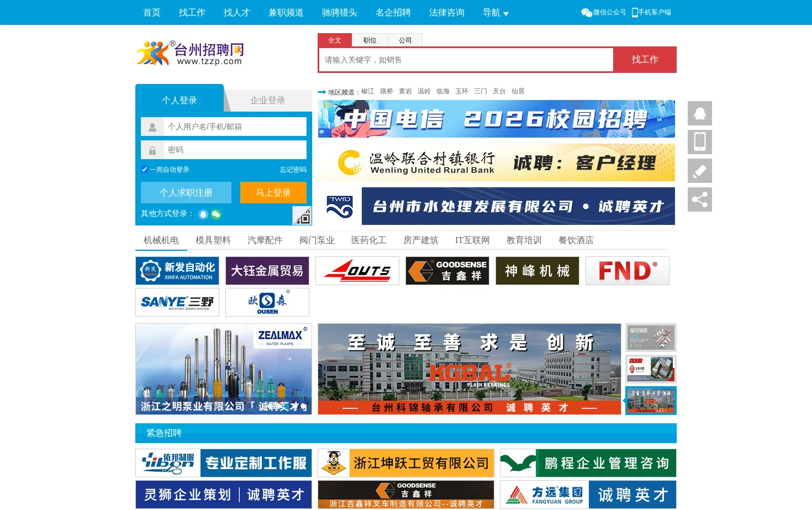Open the 路桥 region link
812x510 pixels.
coord(387,91)
